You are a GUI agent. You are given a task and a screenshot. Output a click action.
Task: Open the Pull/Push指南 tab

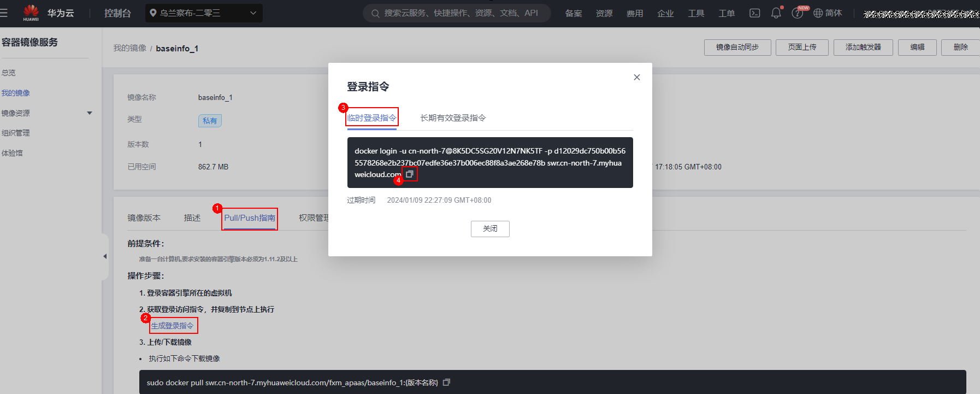click(x=250, y=218)
